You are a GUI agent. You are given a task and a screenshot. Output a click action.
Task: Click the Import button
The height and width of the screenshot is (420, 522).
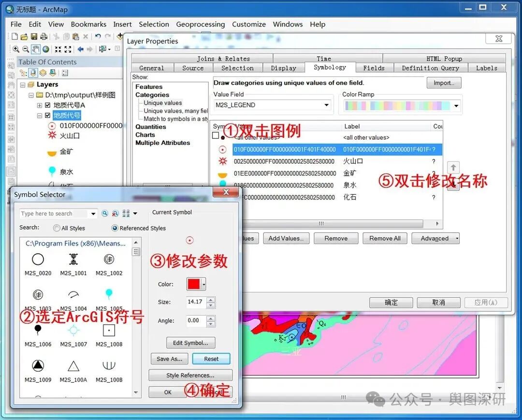[444, 83]
